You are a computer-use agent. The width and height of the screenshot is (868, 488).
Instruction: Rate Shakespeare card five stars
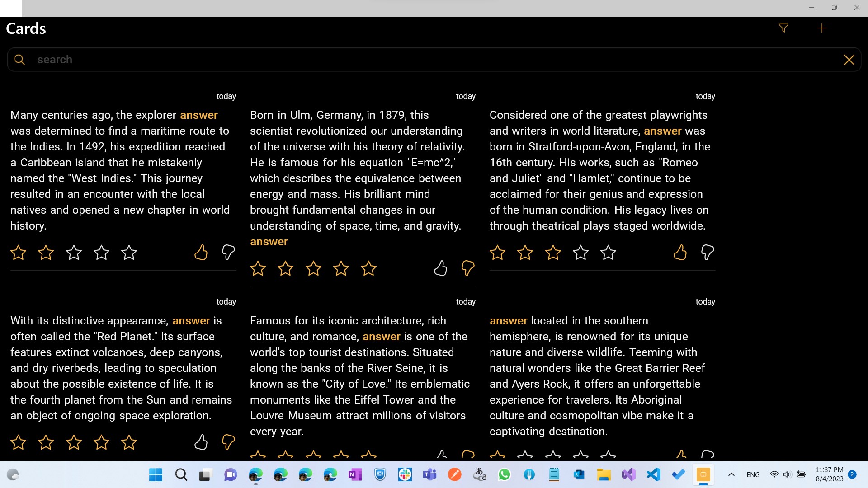coord(608,253)
